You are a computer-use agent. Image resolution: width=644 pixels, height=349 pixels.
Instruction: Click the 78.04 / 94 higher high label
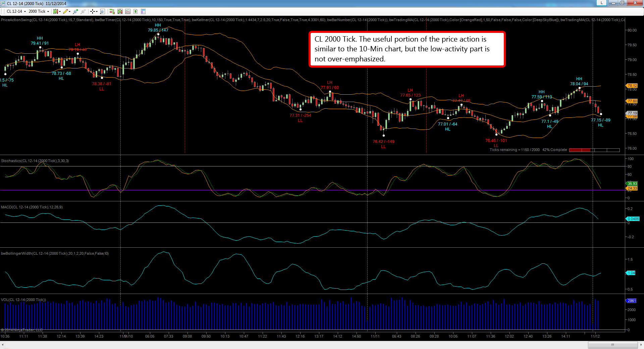[x=579, y=84]
